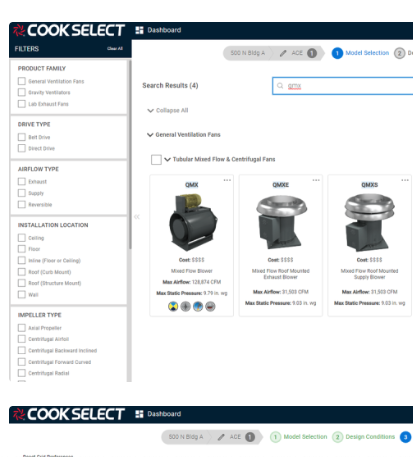Go to Design Conditions step in lower stepper
413x457 pixels.
(370, 437)
